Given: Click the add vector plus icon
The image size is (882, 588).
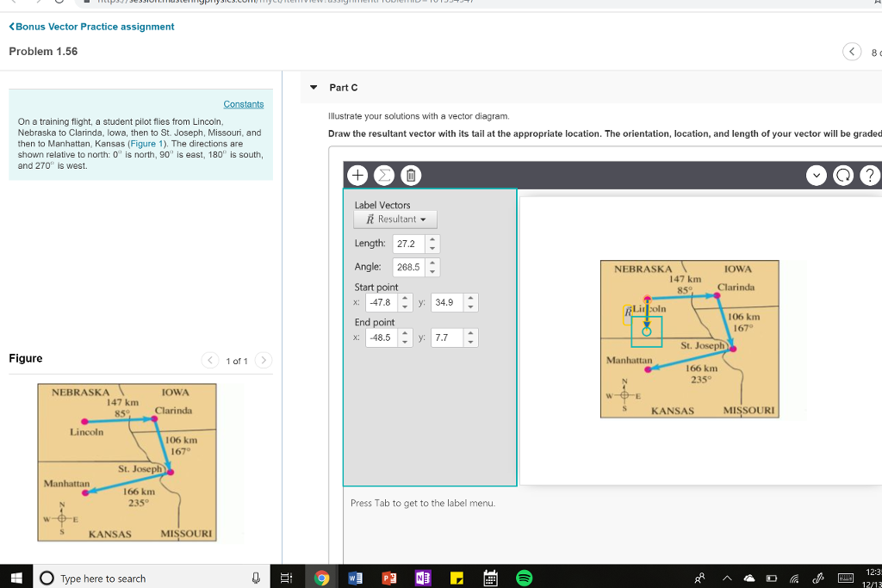Looking at the screenshot, I should (x=357, y=176).
